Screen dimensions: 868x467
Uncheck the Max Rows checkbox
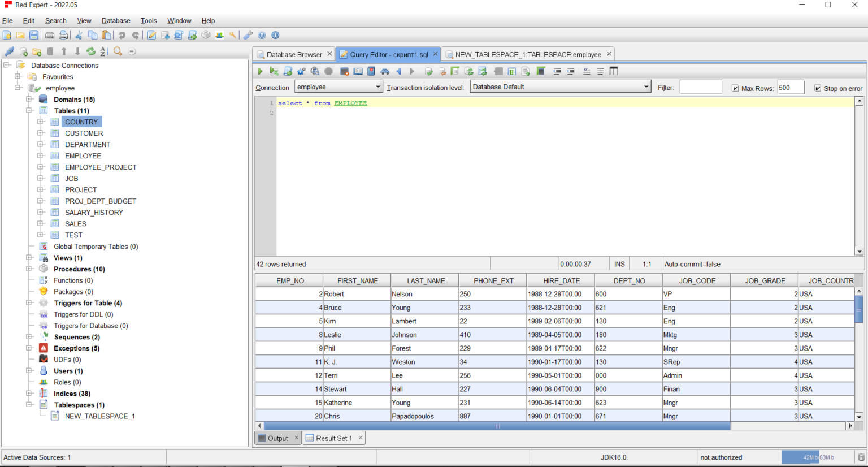735,88
